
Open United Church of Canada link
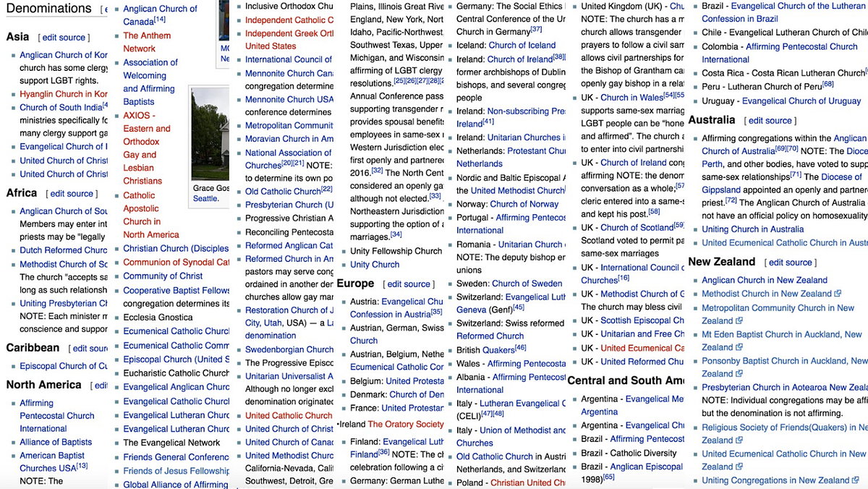289,442
